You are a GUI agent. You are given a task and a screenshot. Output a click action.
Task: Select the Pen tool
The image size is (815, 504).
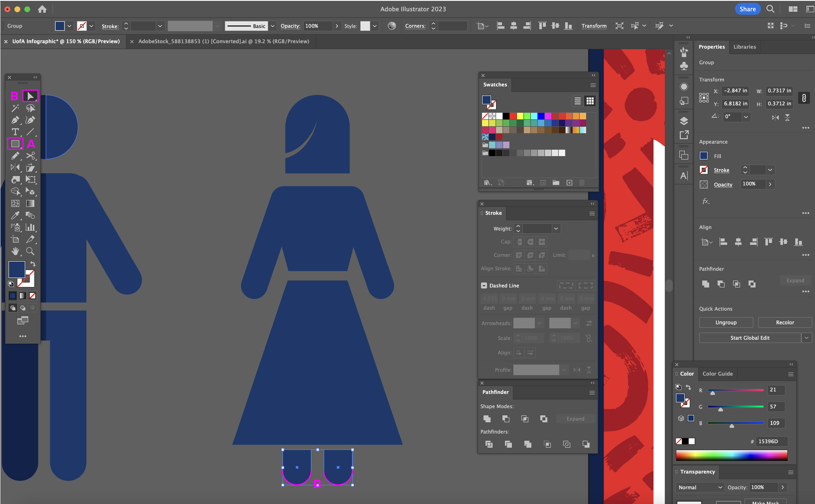[15, 120]
